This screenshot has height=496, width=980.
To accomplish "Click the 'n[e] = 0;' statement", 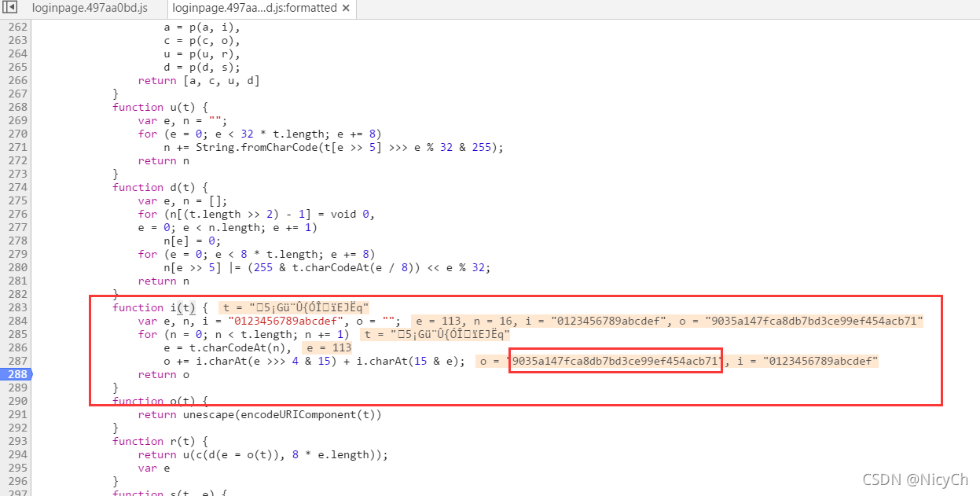I will [192, 241].
